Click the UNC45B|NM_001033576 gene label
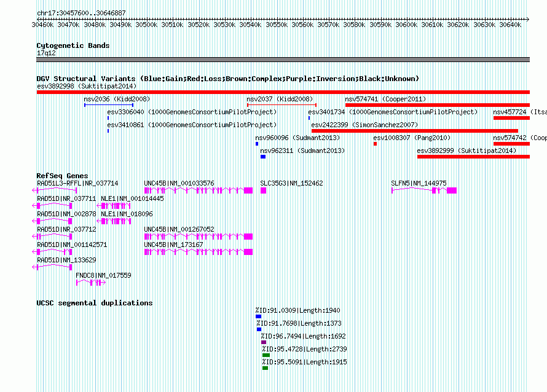The height and width of the screenshot is (392, 547). pos(179,184)
